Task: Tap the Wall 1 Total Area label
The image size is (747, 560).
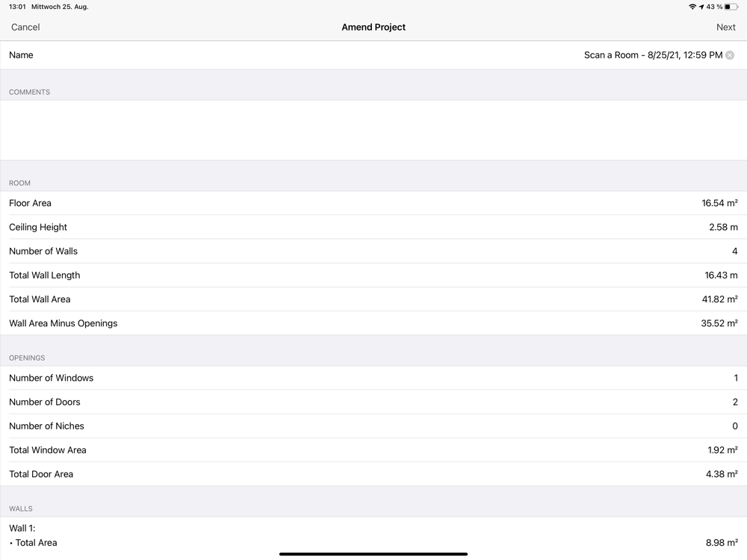Action: [36, 543]
